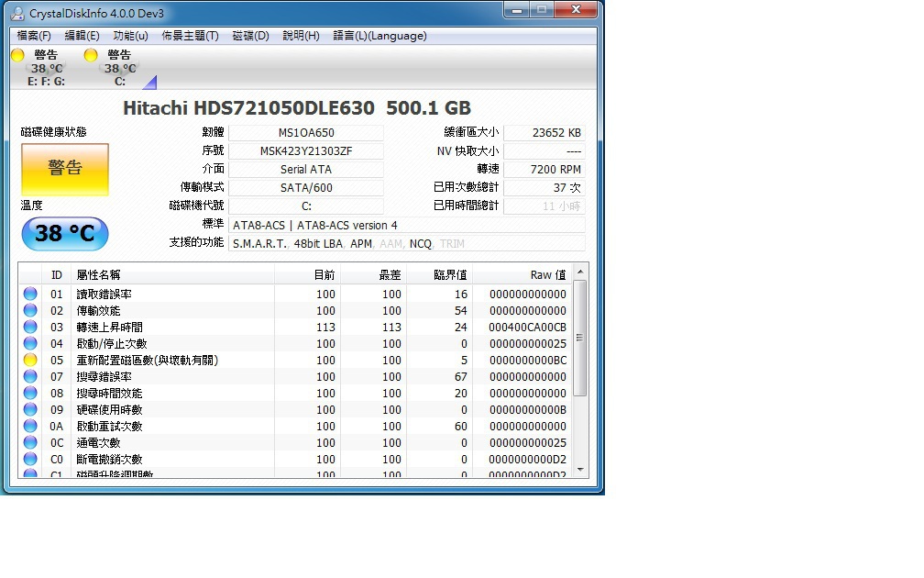
Task: Select row 通電次數
Action: pos(294,442)
